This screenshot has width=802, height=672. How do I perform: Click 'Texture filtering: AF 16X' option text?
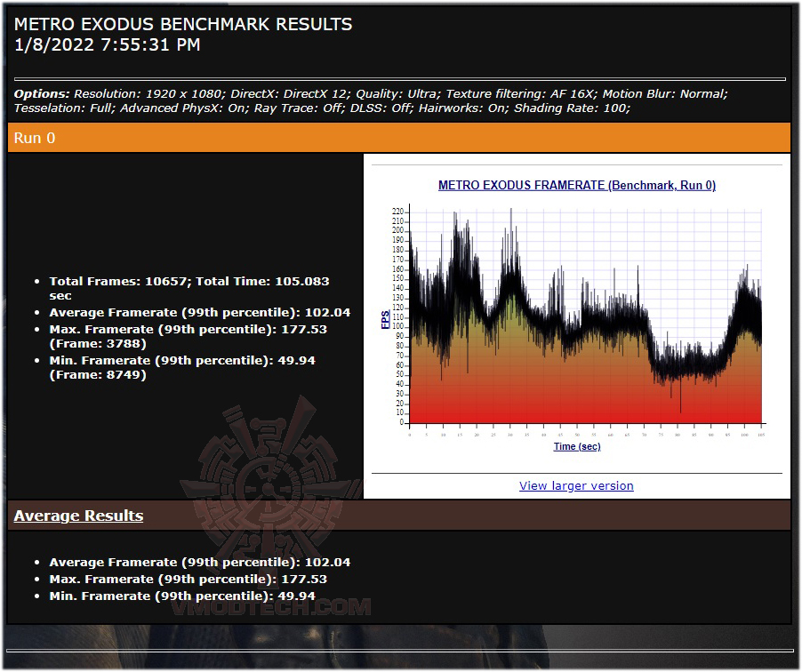tap(521, 94)
